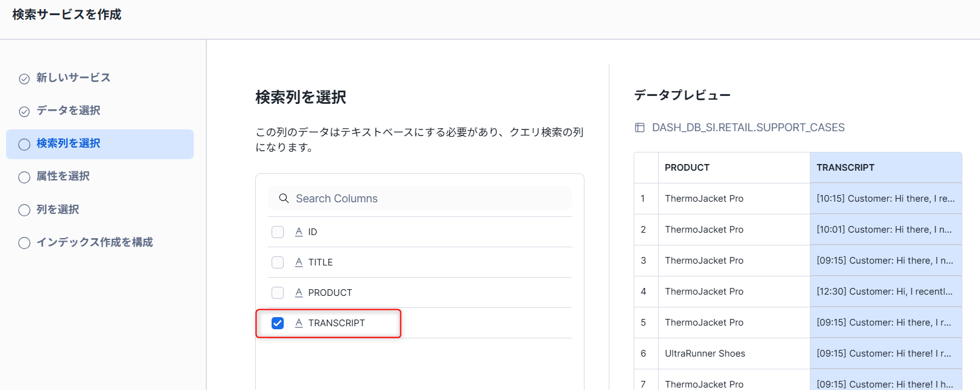Image resolution: width=980 pixels, height=390 pixels.
Task: Go to the 属性を選択 step
Action: tap(63, 177)
